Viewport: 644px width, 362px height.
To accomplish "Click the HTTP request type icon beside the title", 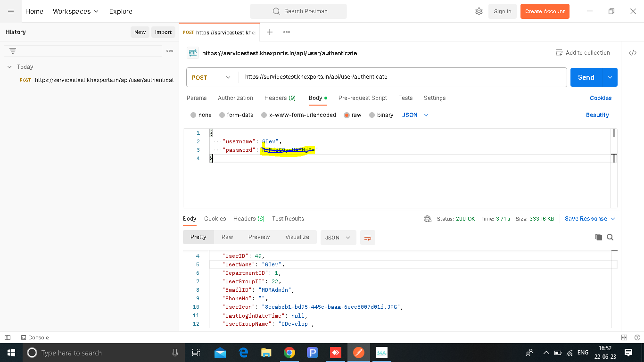I will tap(192, 53).
